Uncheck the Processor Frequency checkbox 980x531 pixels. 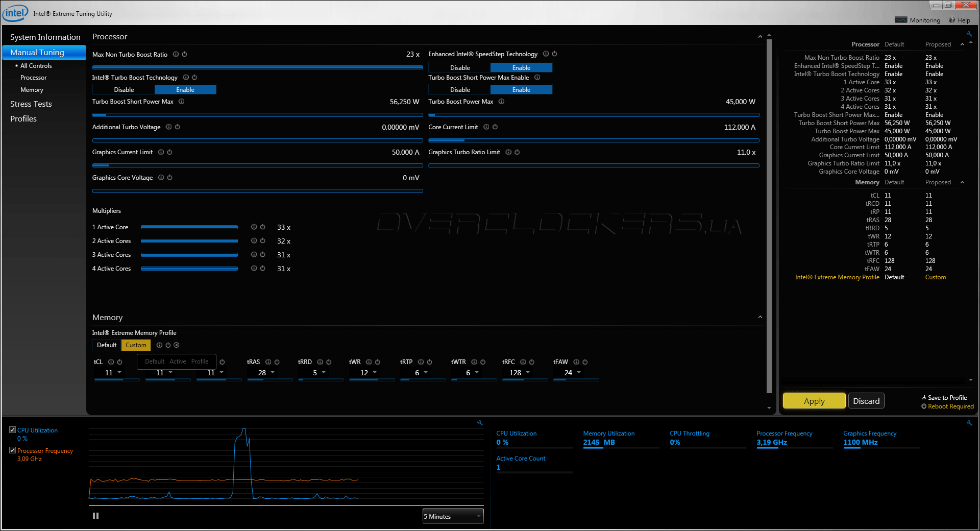(13, 450)
